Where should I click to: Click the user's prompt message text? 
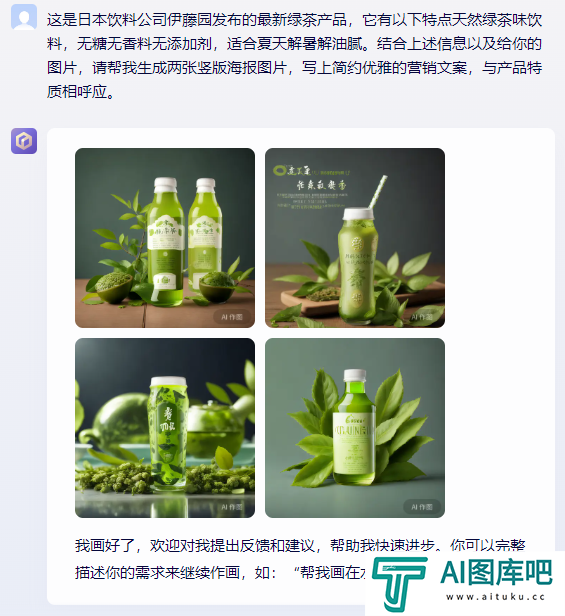[x=294, y=55]
